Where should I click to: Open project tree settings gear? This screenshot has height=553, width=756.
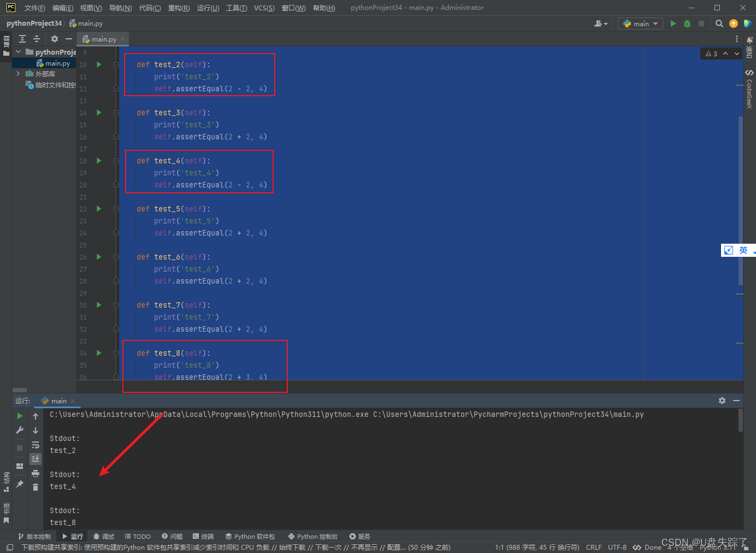click(54, 39)
